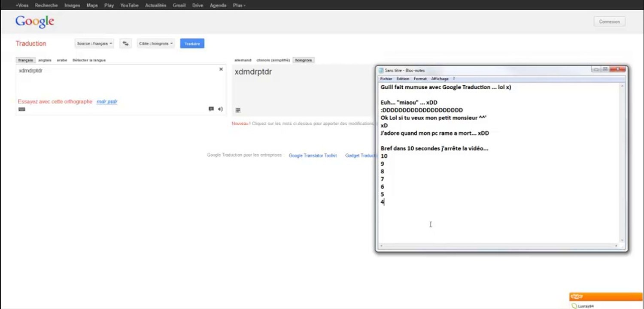Click Notepad vertical scrollbar up arrow

click(x=622, y=86)
